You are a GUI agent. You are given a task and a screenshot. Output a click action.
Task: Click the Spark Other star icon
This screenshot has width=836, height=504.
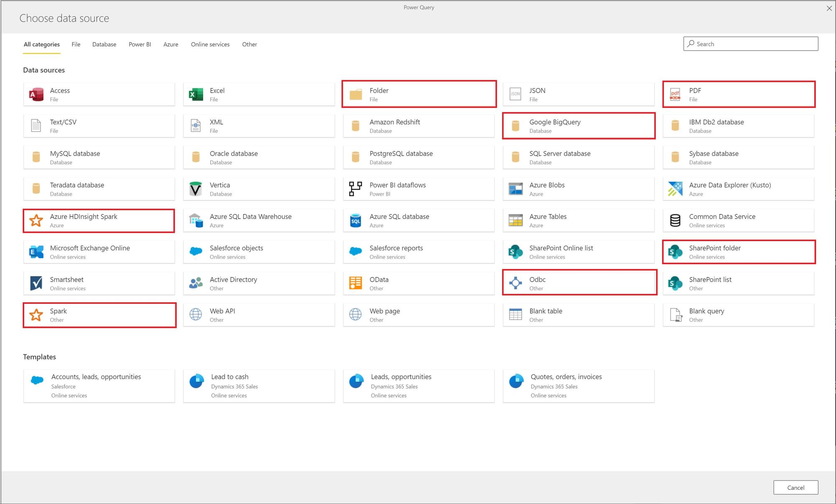click(x=36, y=315)
